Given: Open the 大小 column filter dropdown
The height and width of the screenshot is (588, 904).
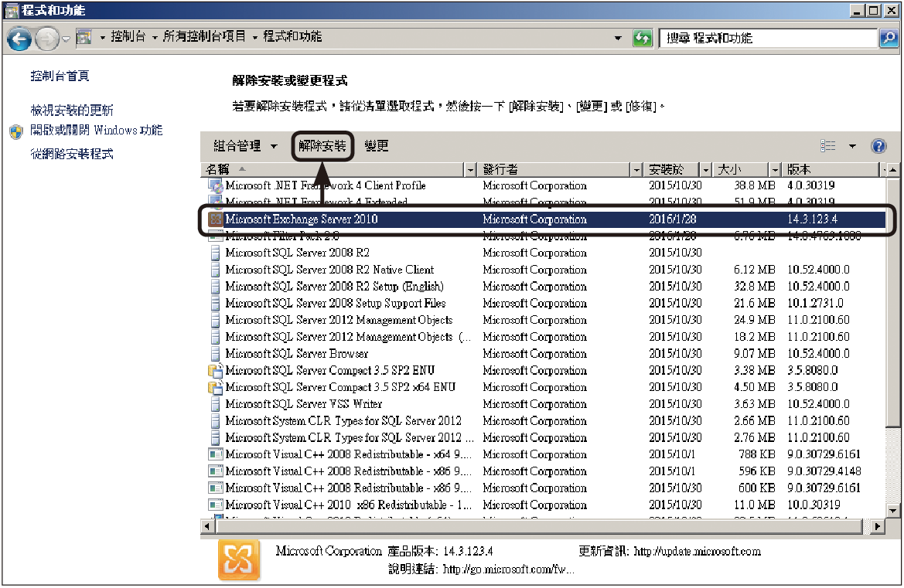Looking at the screenshot, I should pyautogui.click(x=775, y=170).
